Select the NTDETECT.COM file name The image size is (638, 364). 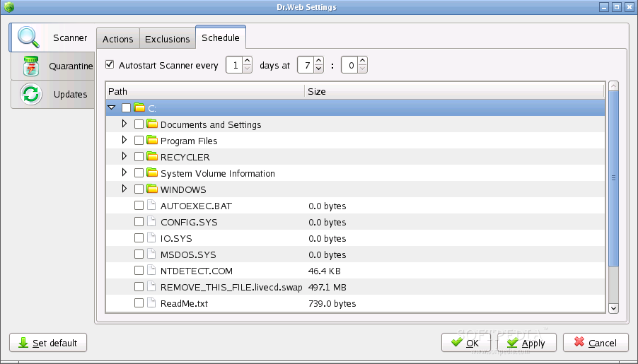(197, 271)
